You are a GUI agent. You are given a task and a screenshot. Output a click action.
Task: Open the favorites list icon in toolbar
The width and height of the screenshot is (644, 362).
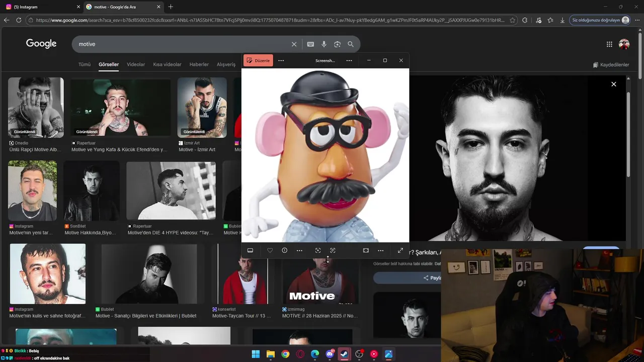[x=550, y=20]
